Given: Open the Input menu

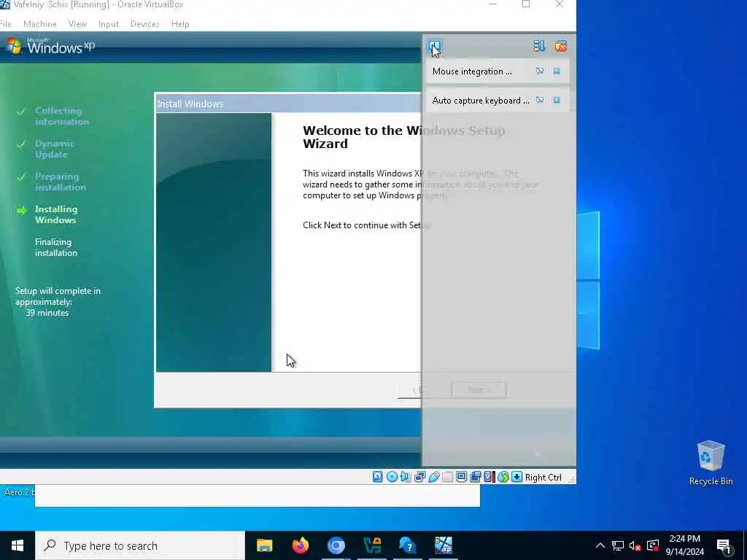Looking at the screenshot, I should (x=109, y=24).
